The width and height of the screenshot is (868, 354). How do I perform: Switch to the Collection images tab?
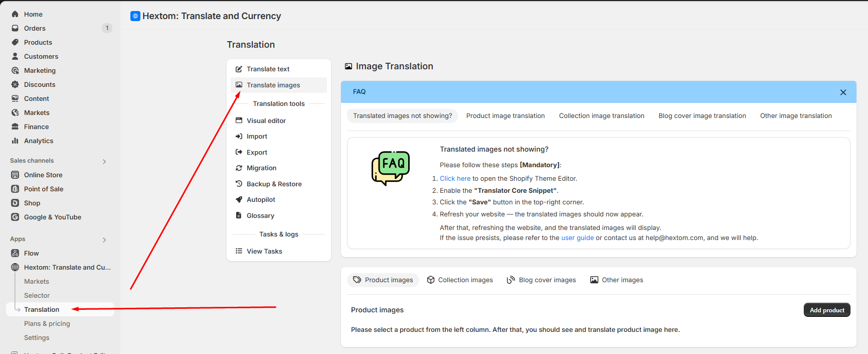pos(460,280)
